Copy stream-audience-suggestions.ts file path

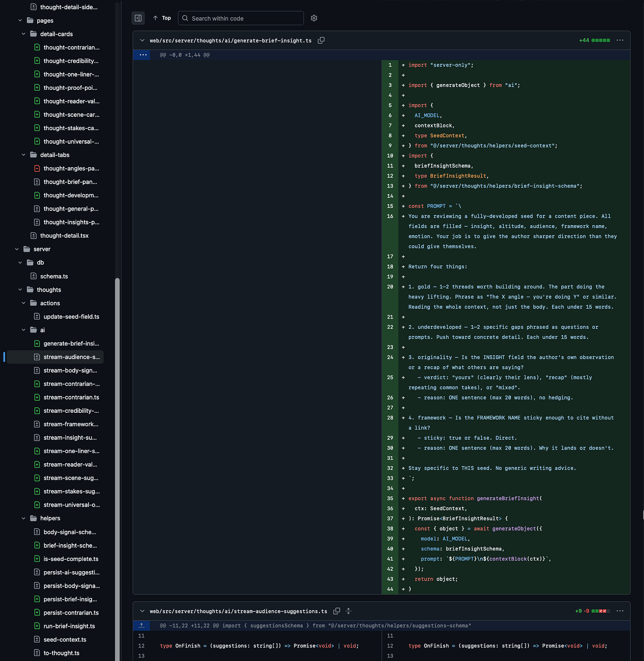click(337, 611)
